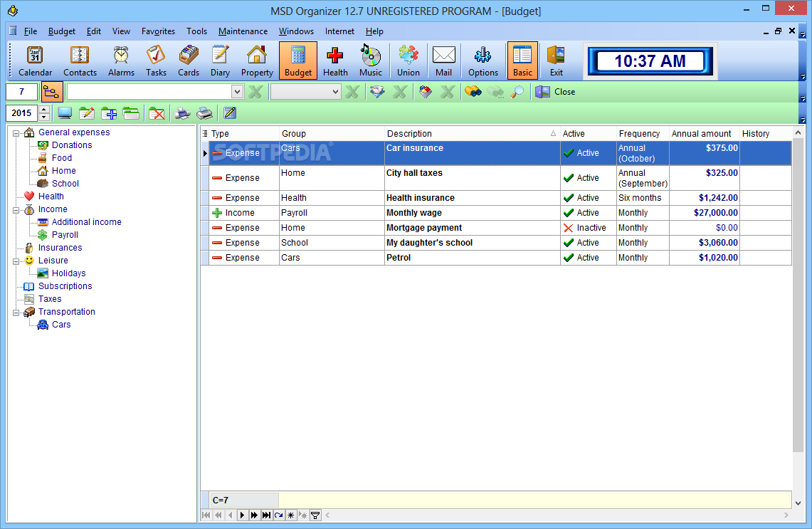812x529 pixels.
Task: Jump to last record navigator button
Action: [266, 515]
